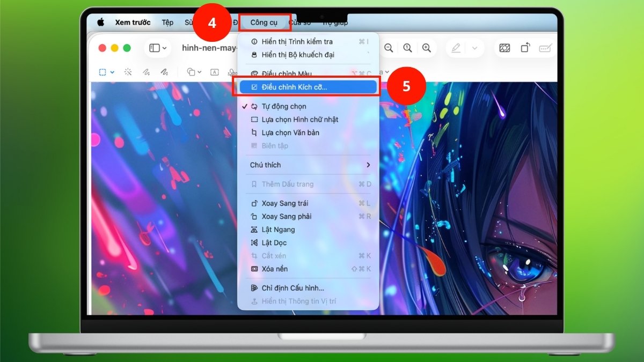Click the sidebar view toggle control
The height and width of the screenshot is (362, 644).
coord(155,48)
